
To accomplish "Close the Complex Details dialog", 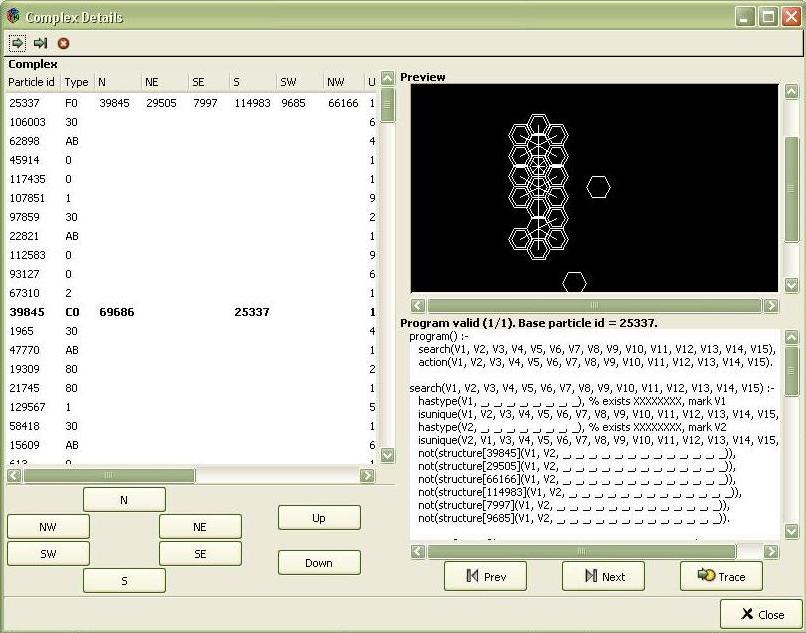I will coord(762,614).
